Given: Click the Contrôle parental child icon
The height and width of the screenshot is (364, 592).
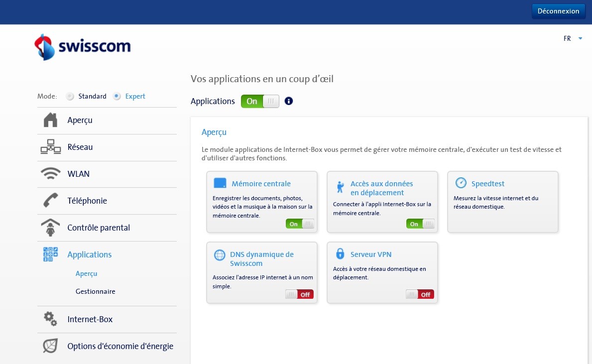Looking at the screenshot, I should coord(50,228).
